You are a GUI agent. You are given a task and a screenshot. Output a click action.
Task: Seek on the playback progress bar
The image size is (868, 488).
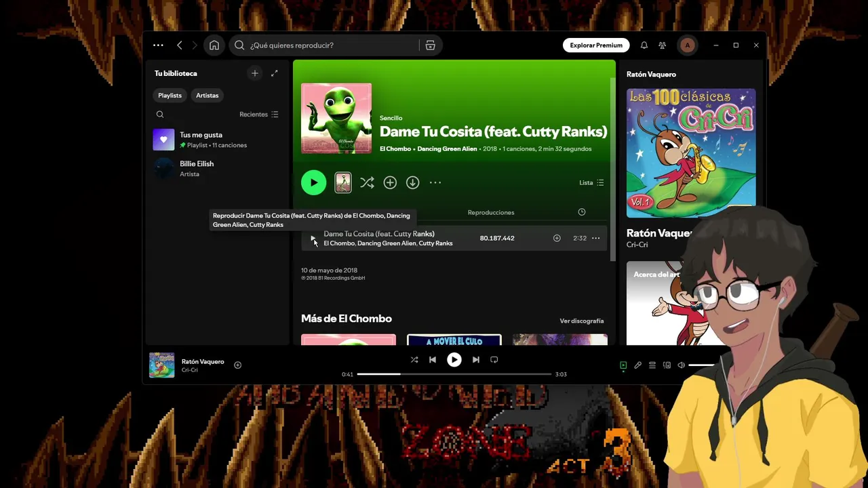[x=454, y=374]
